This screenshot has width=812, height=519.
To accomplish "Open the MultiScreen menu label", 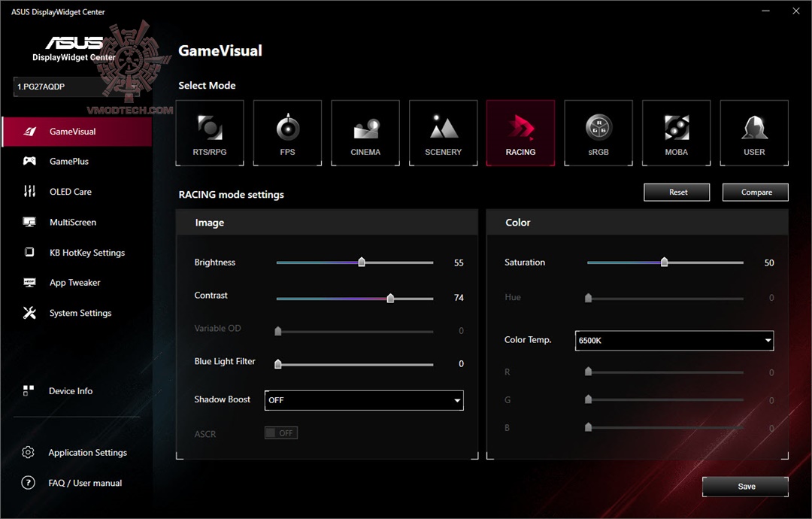I will (x=73, y=222).
